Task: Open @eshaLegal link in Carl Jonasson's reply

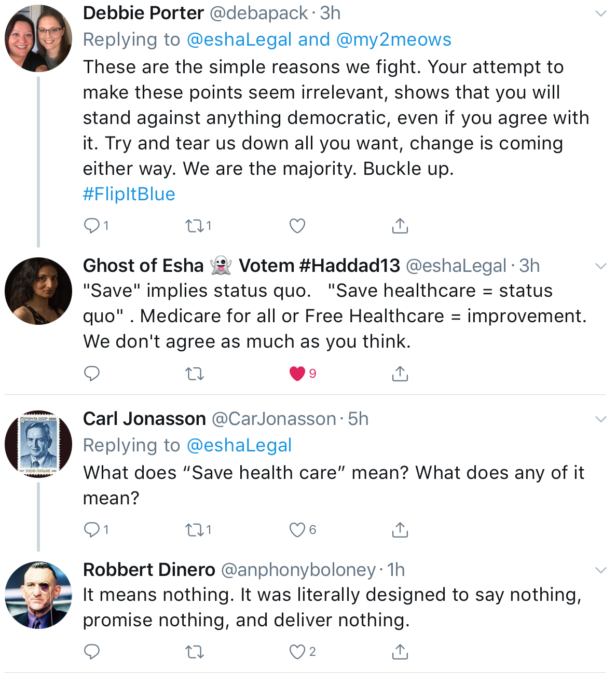Action: tap(239, 446)
